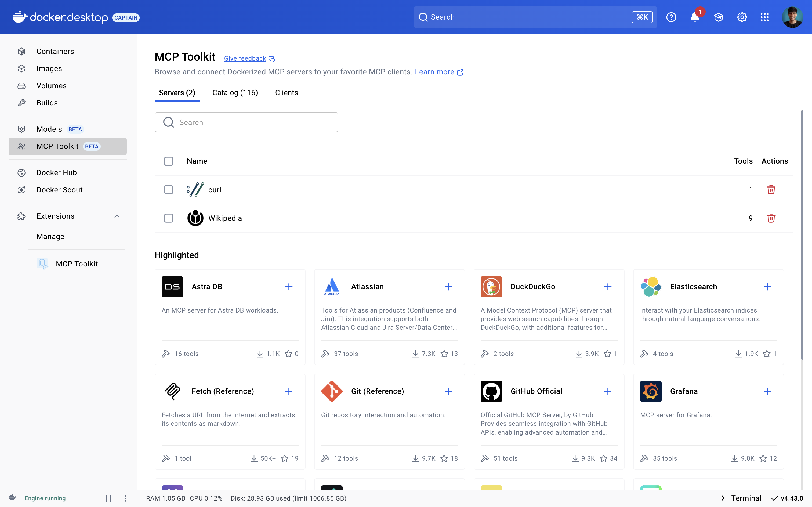This screenshot has height=507, width=812.
Task: Open the Clients tab
Action: [286, 93]
